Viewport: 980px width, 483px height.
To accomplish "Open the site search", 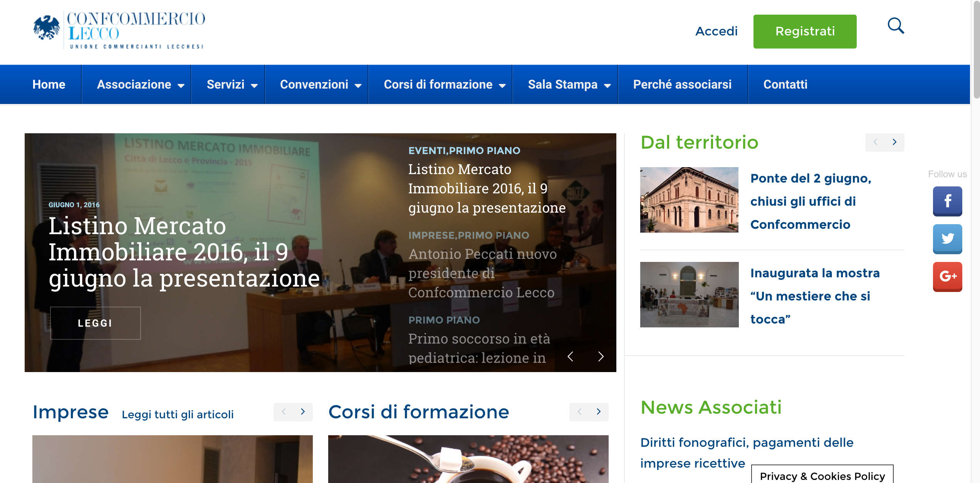I will 896,26.
